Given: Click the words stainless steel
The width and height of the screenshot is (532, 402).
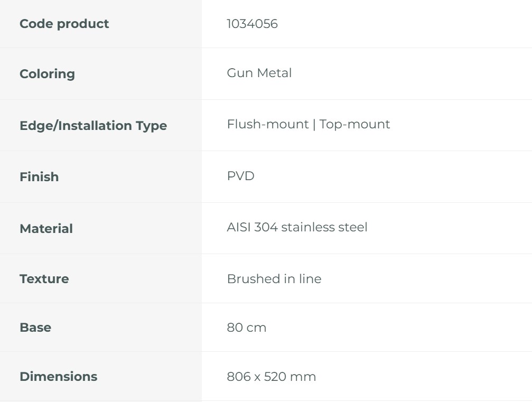Looking at the screenshot, I should 324,228.
